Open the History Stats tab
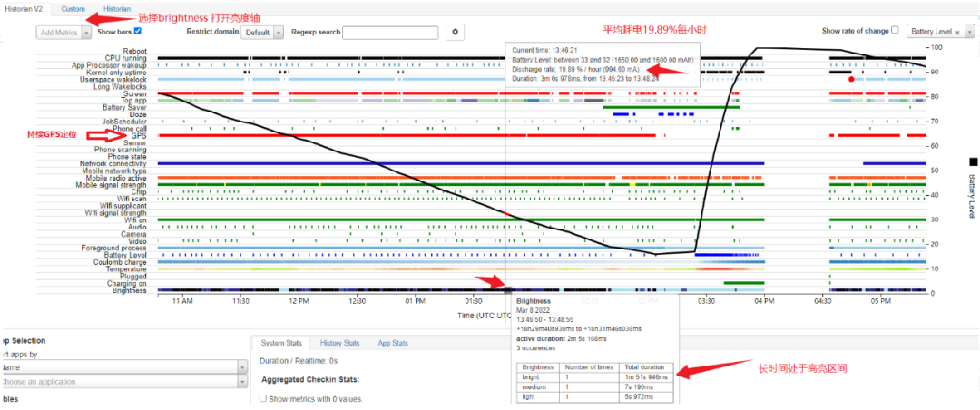This screenshot has width=980, height=410. point(340,343)
